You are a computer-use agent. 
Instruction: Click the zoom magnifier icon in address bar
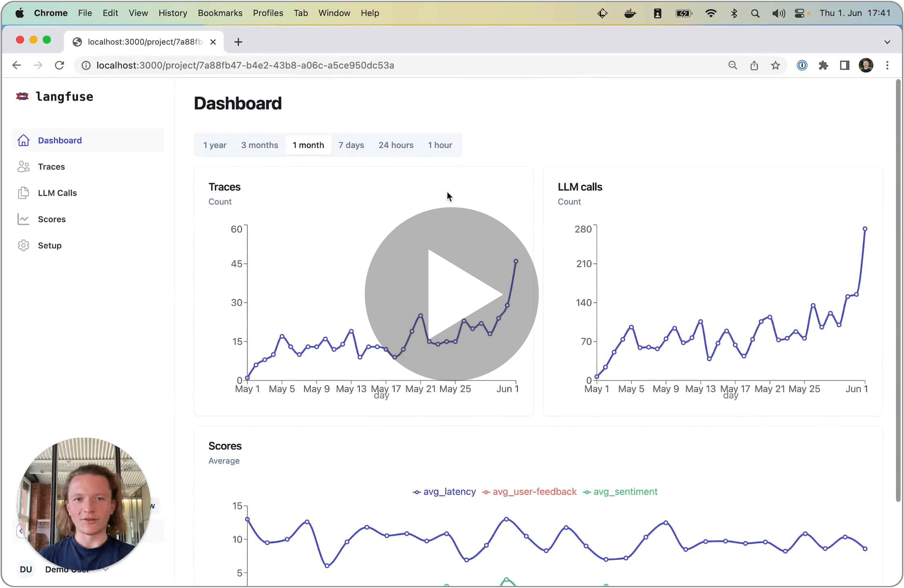click(x=732, y=65)
